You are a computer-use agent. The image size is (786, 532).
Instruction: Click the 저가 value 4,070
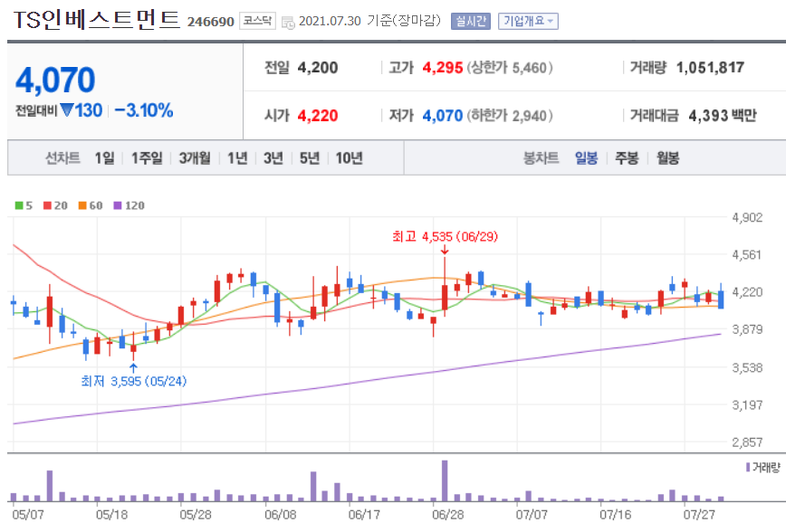[x=443, y=116]
